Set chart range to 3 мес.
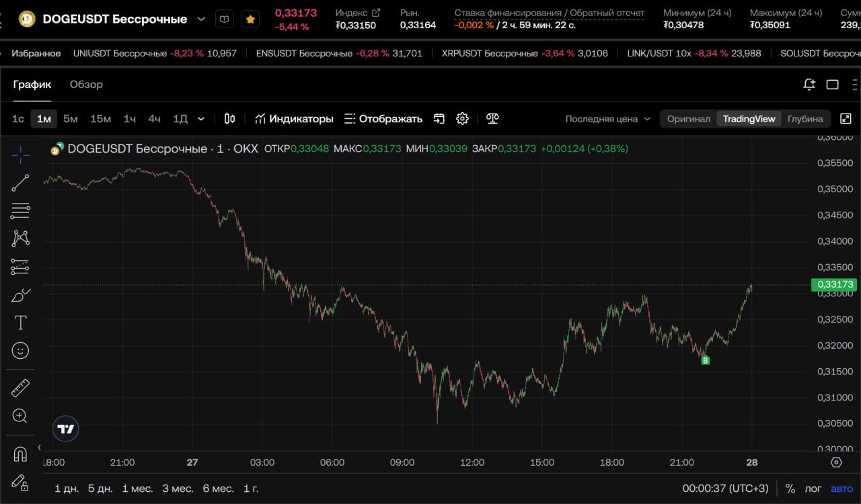The image size is (861, 504). 178,489
